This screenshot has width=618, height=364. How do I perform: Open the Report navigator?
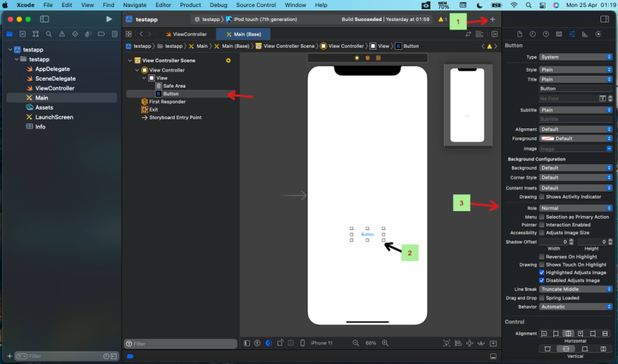pyautogui.click(x=114, y=34)
